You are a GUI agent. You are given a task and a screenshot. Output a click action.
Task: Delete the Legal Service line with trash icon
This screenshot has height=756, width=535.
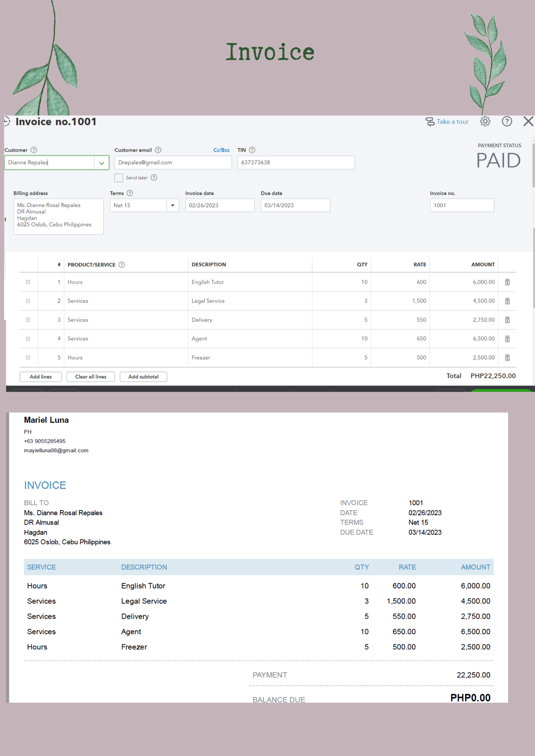point(507,301)
